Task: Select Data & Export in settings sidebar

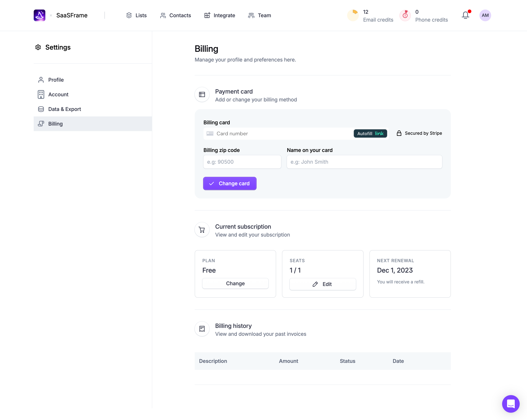Action: tap(93, 109)
